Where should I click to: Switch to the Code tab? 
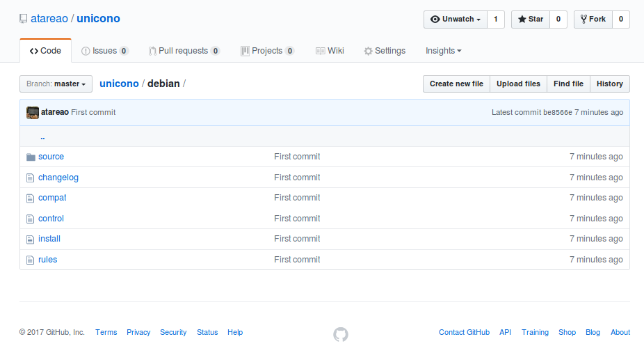tap(45, 51)
